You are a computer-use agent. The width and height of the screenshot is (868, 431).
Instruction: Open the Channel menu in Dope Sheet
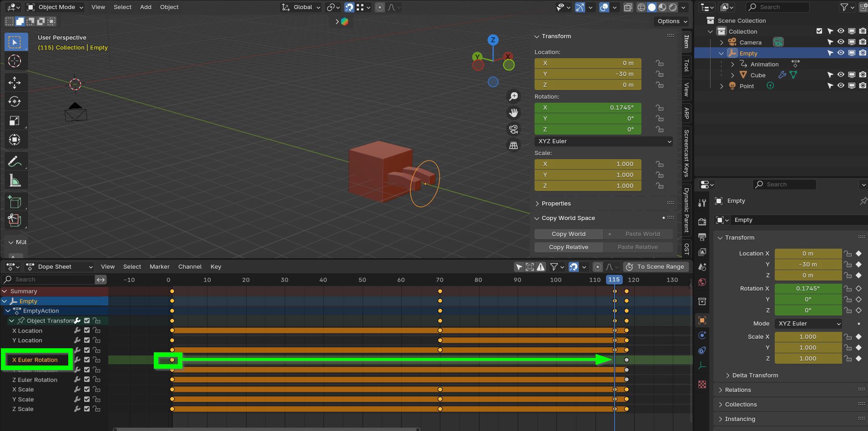point(190,267)
